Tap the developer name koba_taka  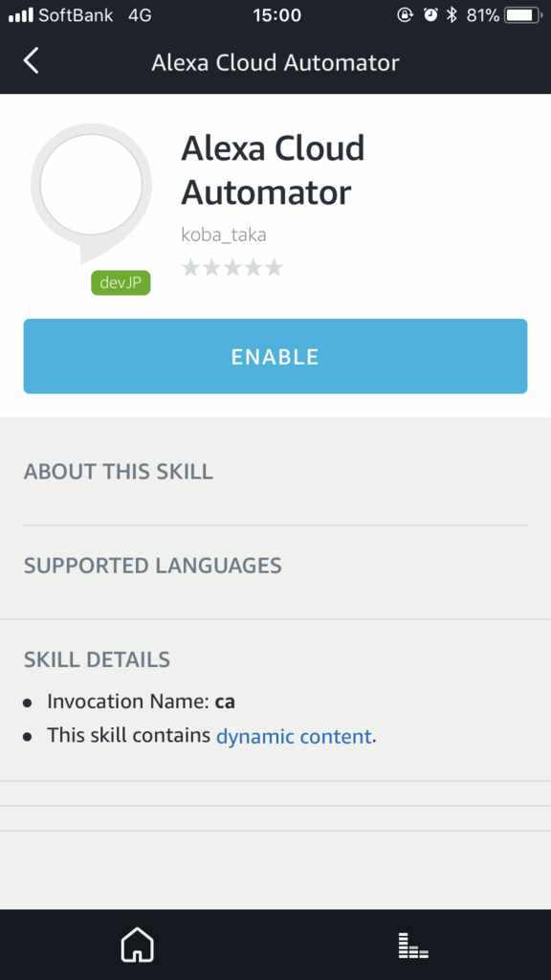point(224,235)
